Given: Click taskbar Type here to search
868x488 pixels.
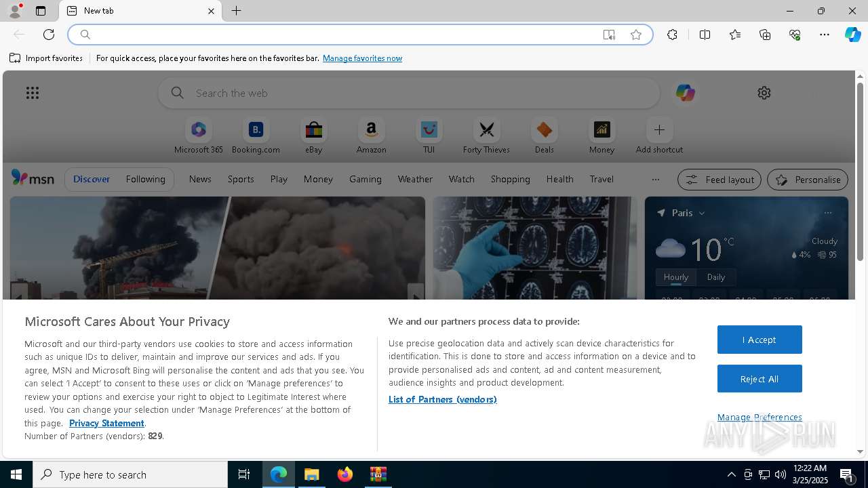Looking at the screenshot, I should click(130, 474).
